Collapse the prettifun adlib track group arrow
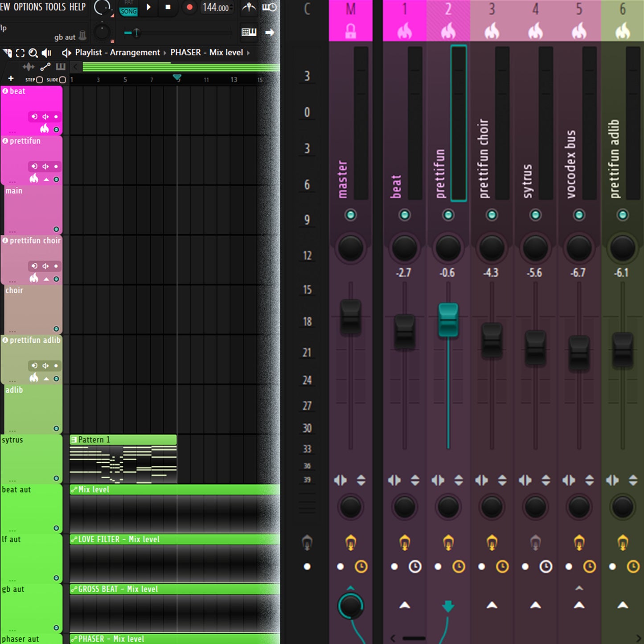 [46, 378]
